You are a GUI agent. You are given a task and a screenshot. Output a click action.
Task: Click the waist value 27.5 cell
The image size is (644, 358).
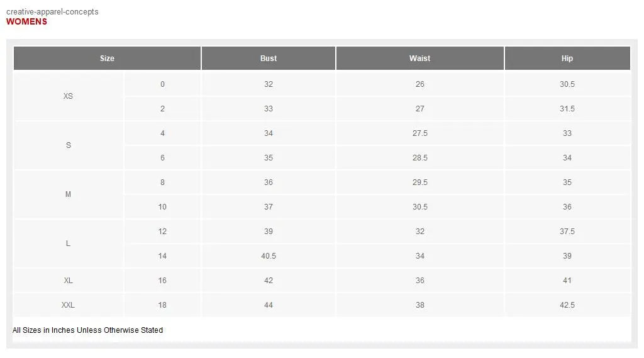click(419, 133)
